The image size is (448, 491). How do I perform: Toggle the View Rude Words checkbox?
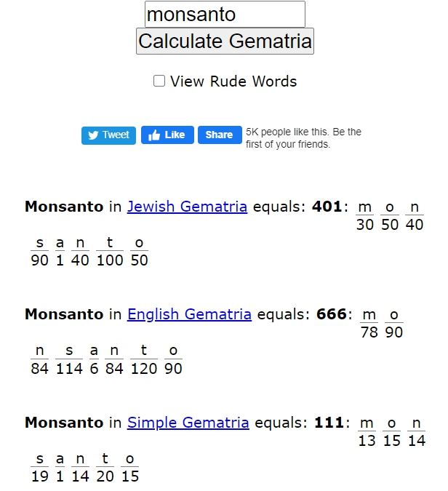point(159,81)
